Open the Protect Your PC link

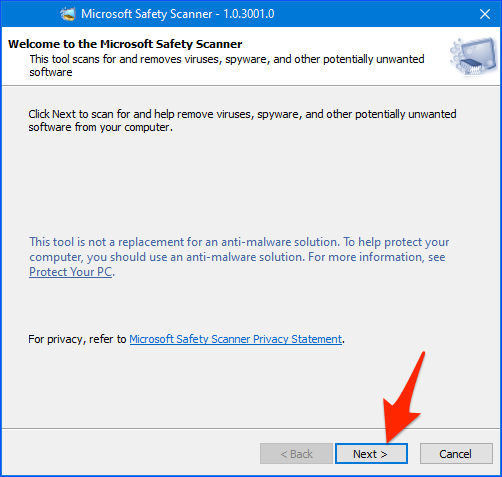[x=70, y=272]
